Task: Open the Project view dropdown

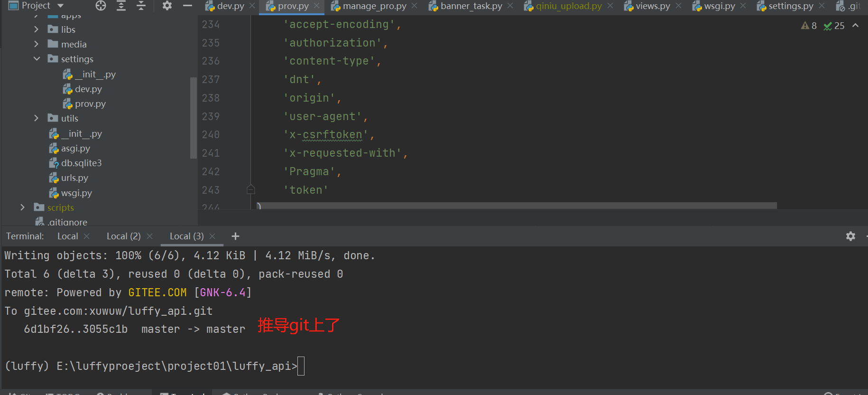Action: pyautogui.click(x=60, y=6)
